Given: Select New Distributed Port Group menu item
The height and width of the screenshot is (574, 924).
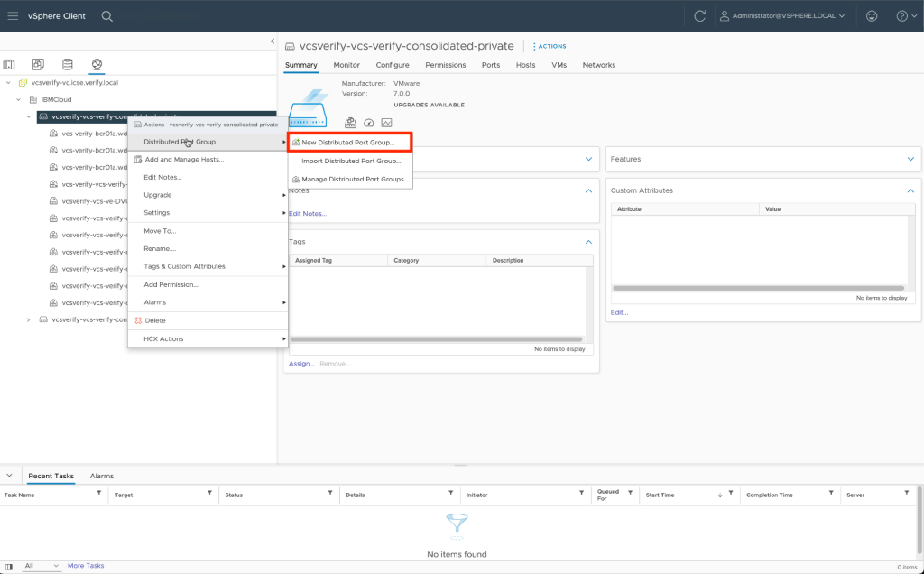Looking at the screenshot, I should click(x=348, y=143).
